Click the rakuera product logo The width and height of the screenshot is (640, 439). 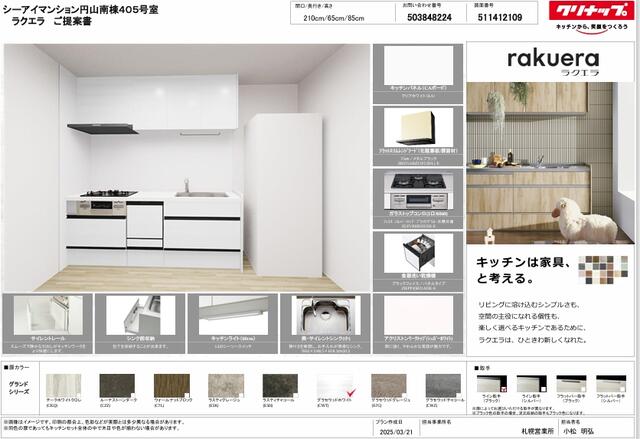[x=553, y=63]
